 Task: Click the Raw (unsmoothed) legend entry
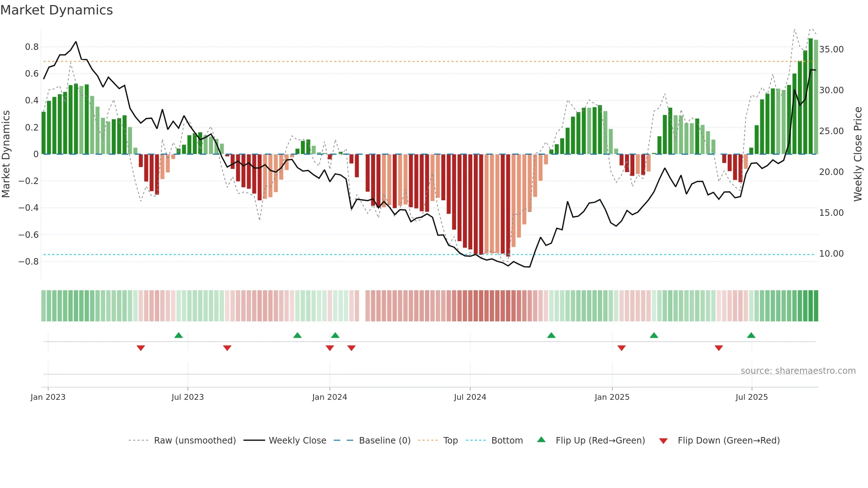(x=182, y=440)
